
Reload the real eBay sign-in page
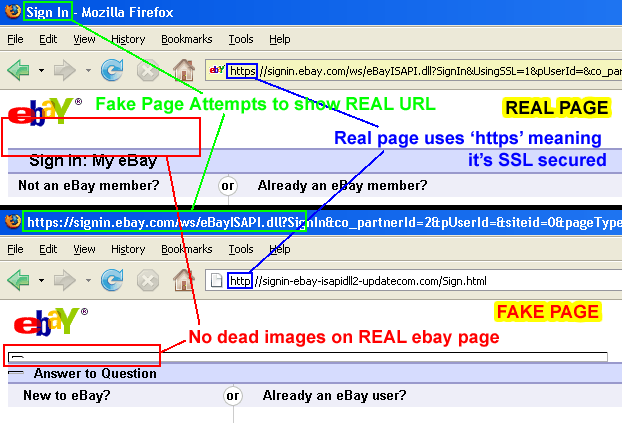click(x=112, y=70)
